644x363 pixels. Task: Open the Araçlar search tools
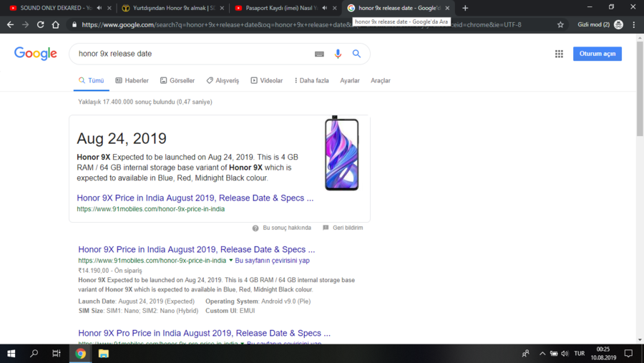(x=381, y=81)
